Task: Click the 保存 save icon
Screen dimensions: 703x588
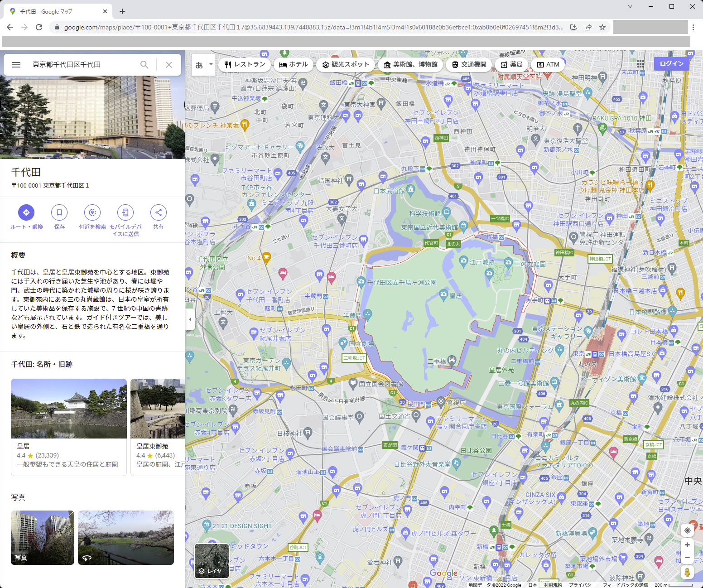Action: [x=59, y=212]
